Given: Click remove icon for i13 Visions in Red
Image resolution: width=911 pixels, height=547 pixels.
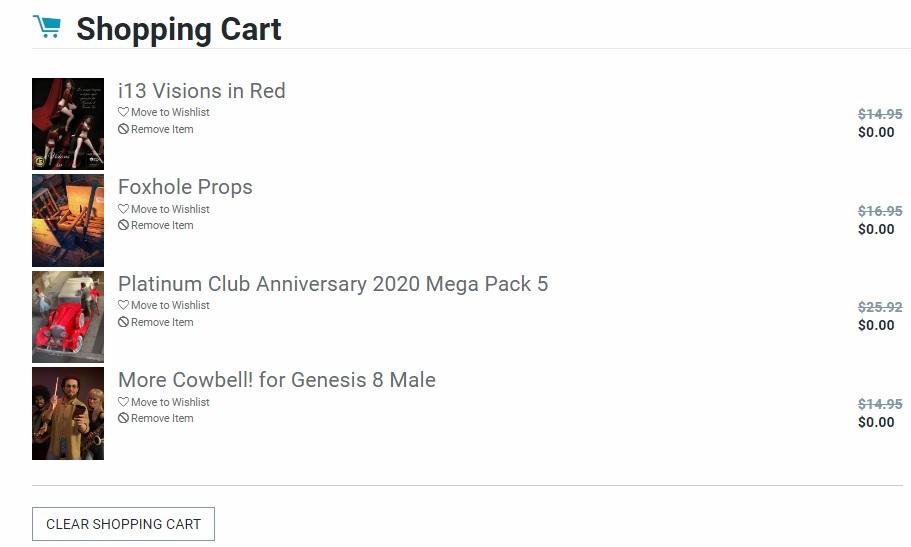Looking at the screenshot, I should [123, 129].
